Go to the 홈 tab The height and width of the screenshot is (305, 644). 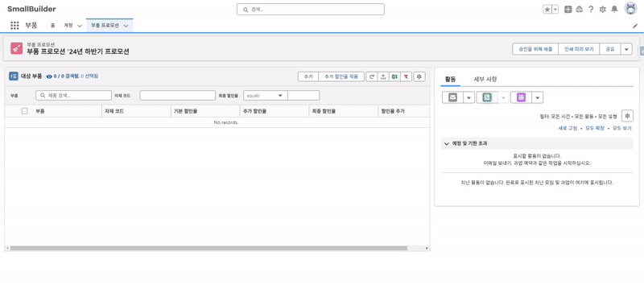point(52,26)
